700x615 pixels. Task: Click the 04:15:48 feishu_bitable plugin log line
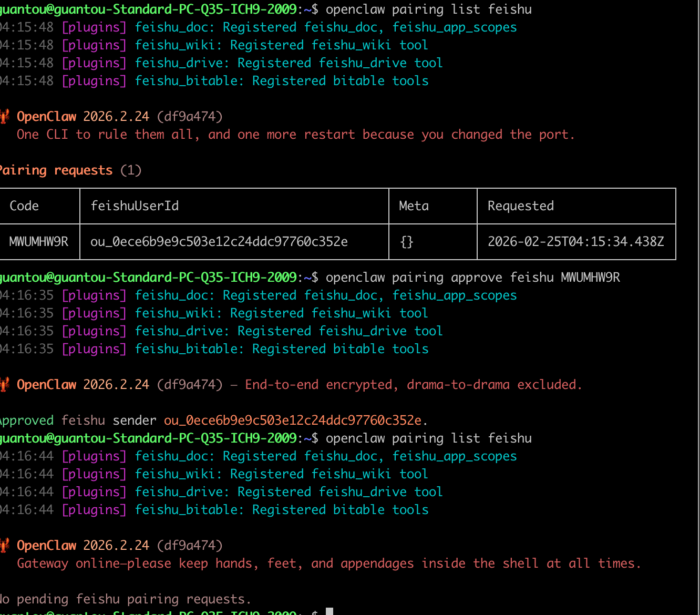click(x=214, y=81)
